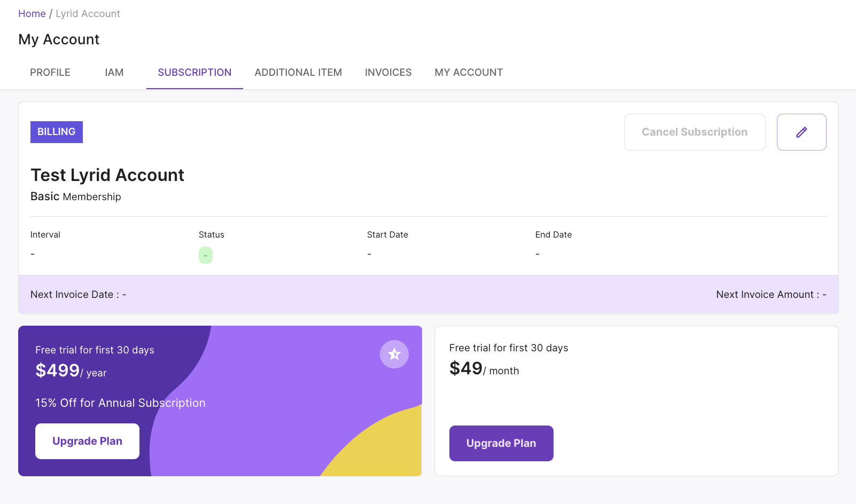Click the Next Invoice Amount text

pyautogui.click(x=771, y=295)
